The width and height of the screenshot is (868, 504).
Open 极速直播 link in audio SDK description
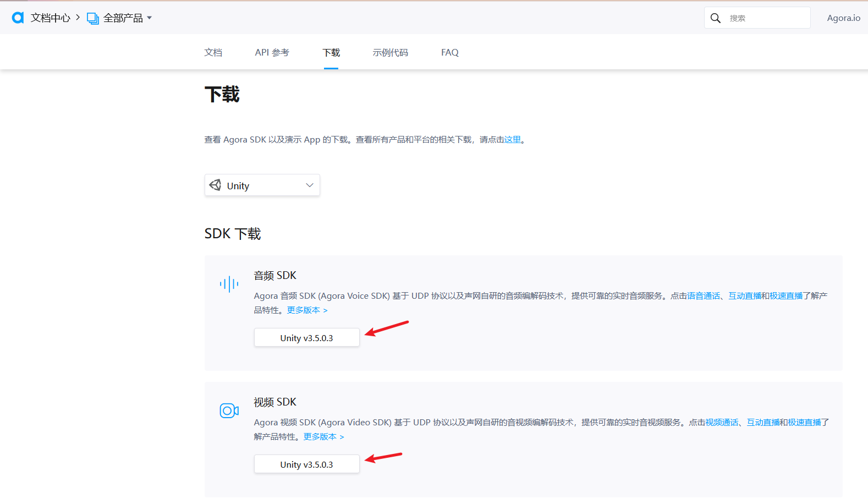tap(786, 296)
